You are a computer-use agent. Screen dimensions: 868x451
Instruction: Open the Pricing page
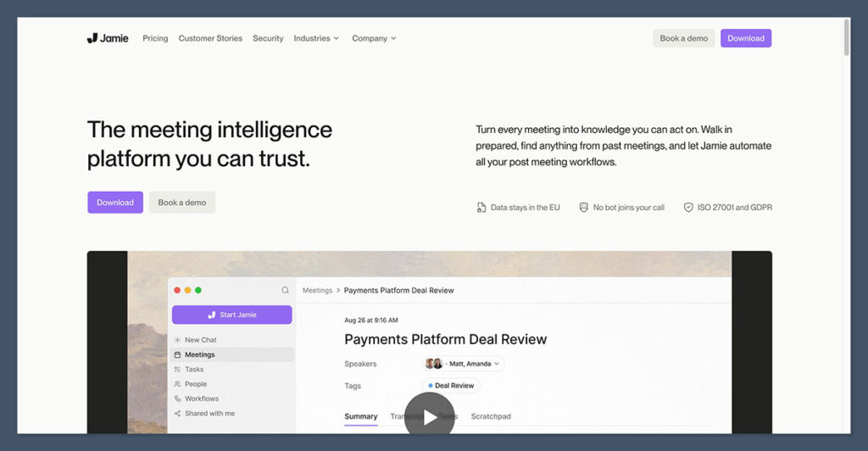(155, 38)
